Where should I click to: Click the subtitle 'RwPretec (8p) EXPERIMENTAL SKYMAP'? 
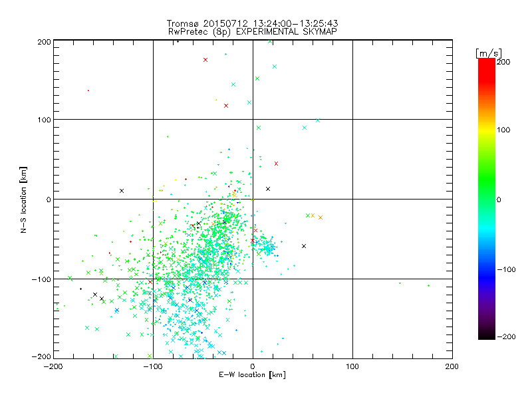[x=253, y=31]
